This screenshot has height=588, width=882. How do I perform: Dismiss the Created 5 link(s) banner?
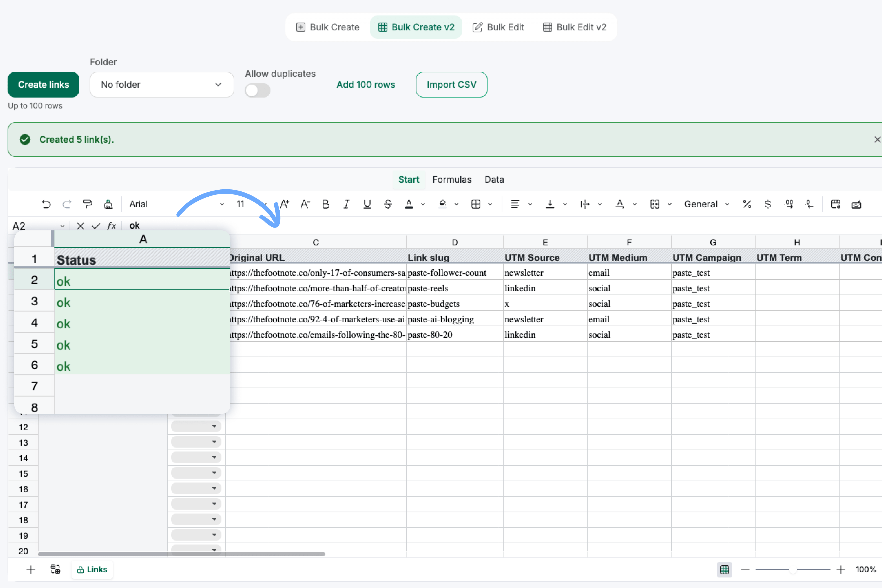click(877, 140)
